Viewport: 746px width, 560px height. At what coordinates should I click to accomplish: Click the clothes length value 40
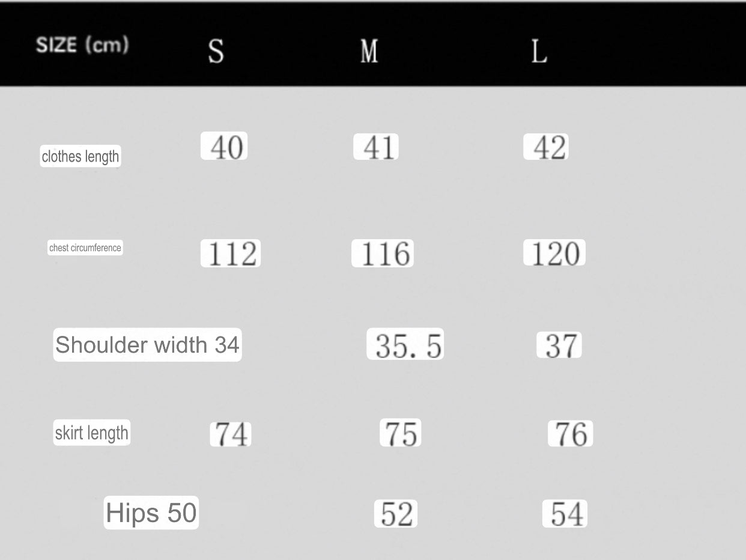coord(224,147)
